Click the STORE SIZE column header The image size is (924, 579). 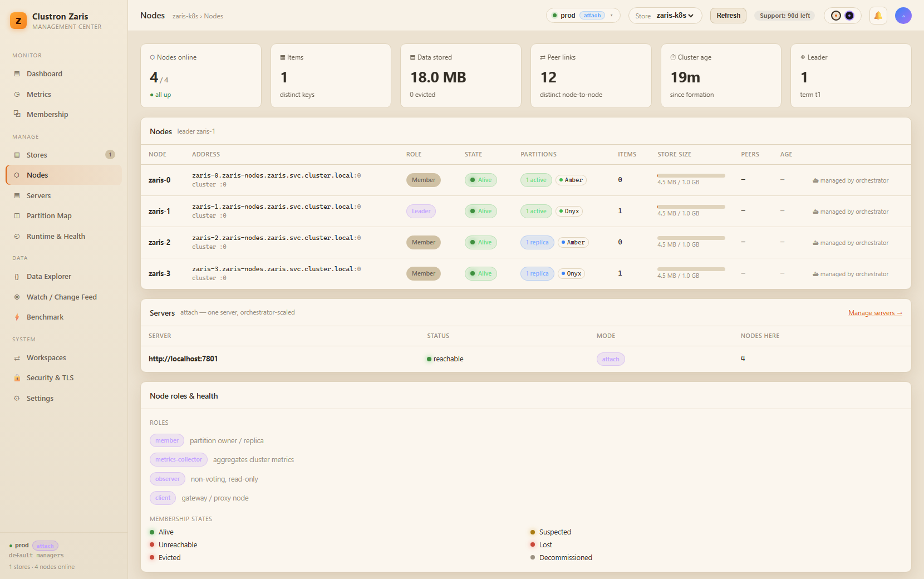(x=674, y=155)
